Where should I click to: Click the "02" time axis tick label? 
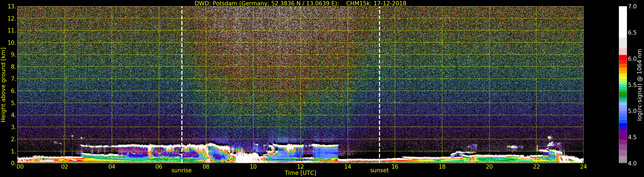[x=65, y=166]
